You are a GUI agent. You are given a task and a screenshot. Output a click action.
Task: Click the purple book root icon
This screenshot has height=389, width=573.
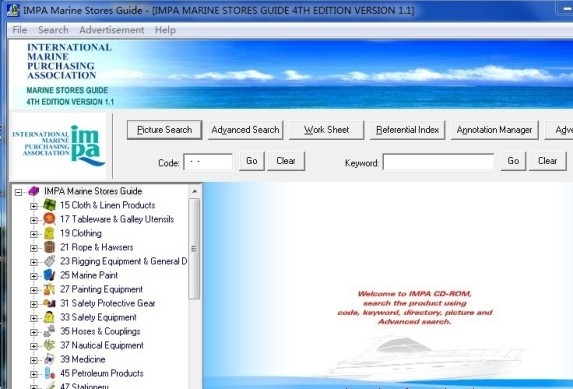pos(34,191)
